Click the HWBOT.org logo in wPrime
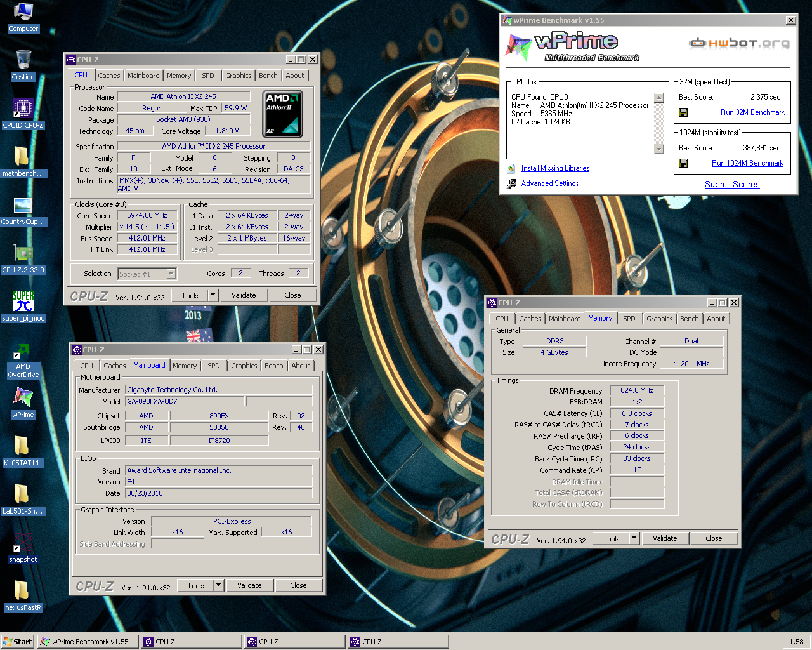 (740, 43)
